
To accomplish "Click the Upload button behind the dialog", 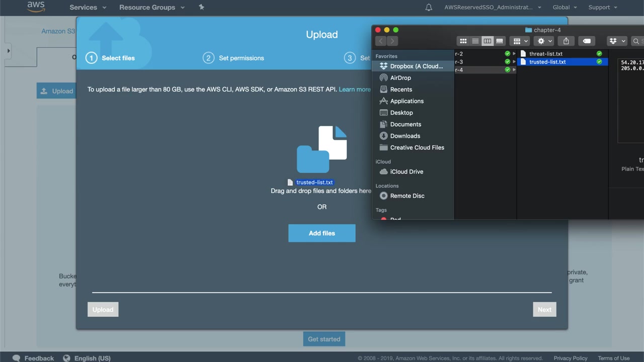I will [56, 91].
